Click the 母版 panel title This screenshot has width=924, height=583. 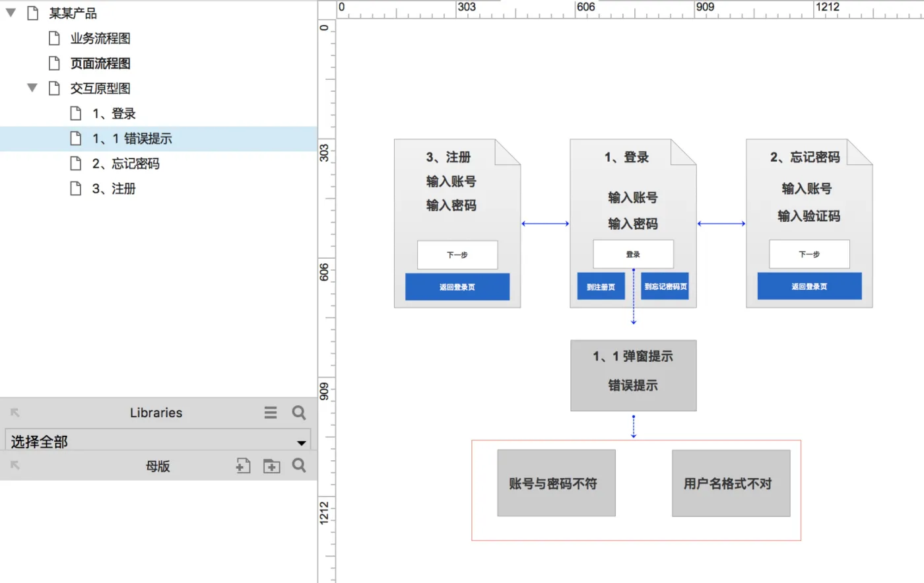[158, 466]
